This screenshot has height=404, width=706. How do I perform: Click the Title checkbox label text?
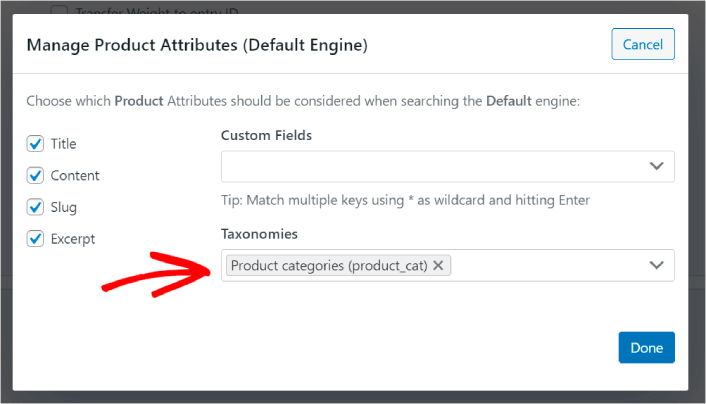pyautogui.click(x=64, y=144)
